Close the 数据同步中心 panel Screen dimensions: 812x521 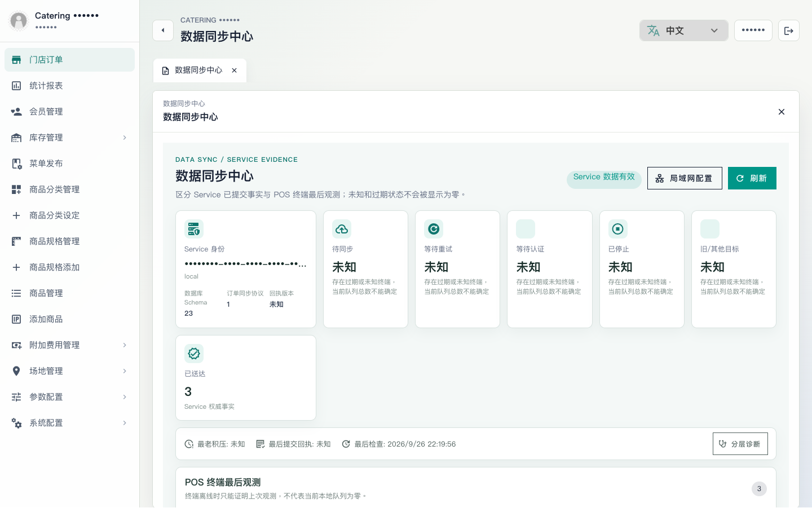tap(782, 112)
